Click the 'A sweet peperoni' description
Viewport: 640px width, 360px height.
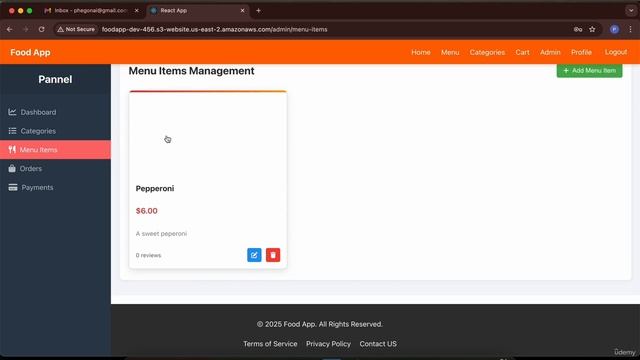tap(161, 233)
